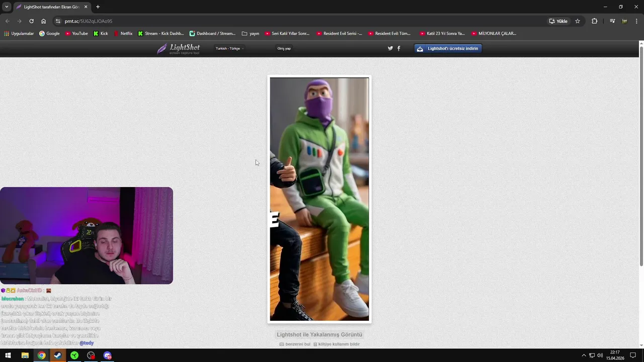
Task: Bookmark this page with the star icon
Action: (578, 21)
